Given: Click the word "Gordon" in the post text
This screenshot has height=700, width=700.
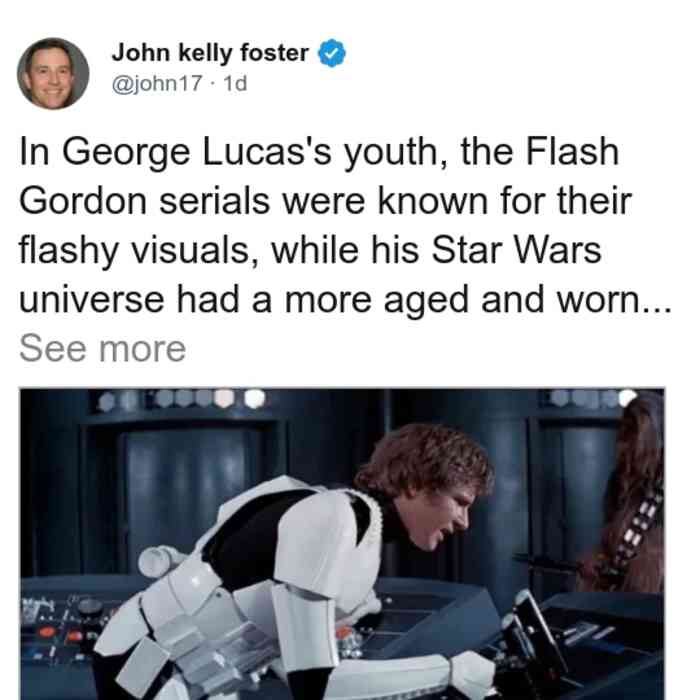Looking at the screenshot, I should click(x=83, y=201).
